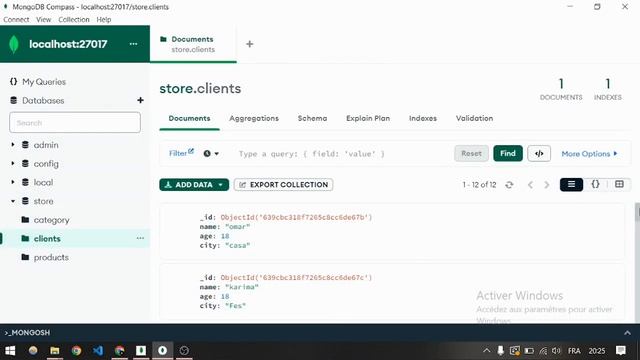The image size is (640, 360).
Task: Click the Find button
Action: [508, 153]
